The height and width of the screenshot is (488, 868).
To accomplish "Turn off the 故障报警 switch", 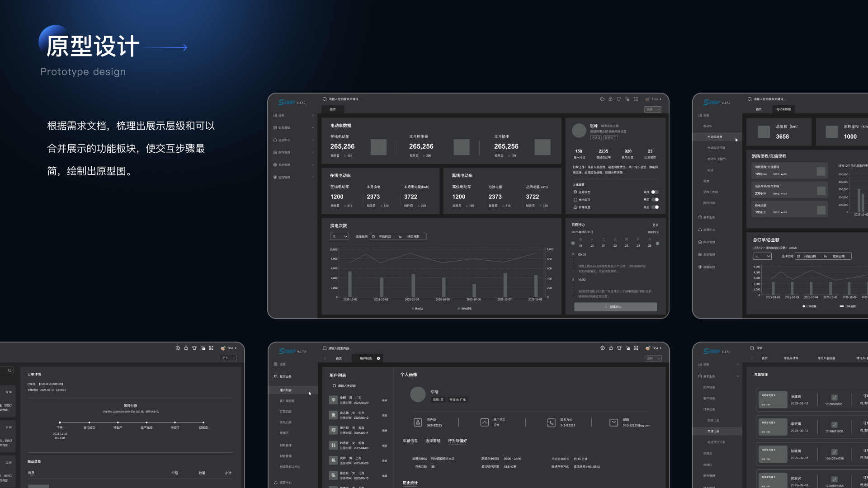I will pos(655,207).
